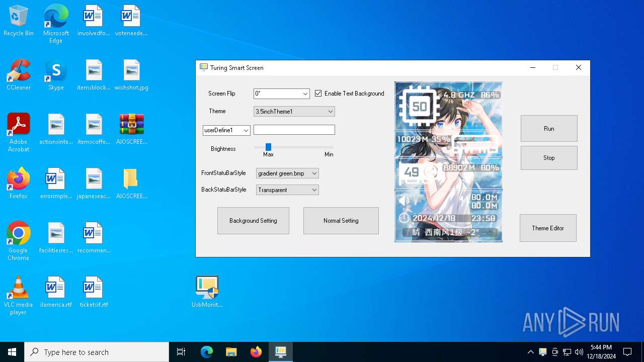This screenshot has height=362, width=644.
Task: Select the facilitiesres... image file
Action: tap(56, 238)
